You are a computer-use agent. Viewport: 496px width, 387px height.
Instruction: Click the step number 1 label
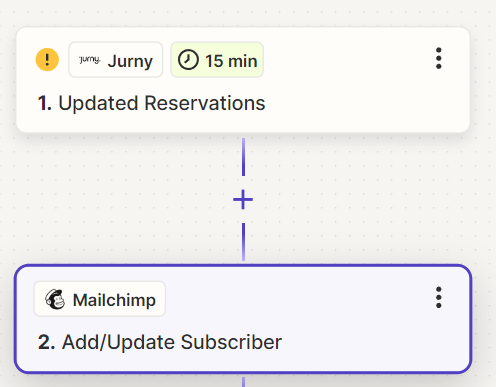coord(45,103)
